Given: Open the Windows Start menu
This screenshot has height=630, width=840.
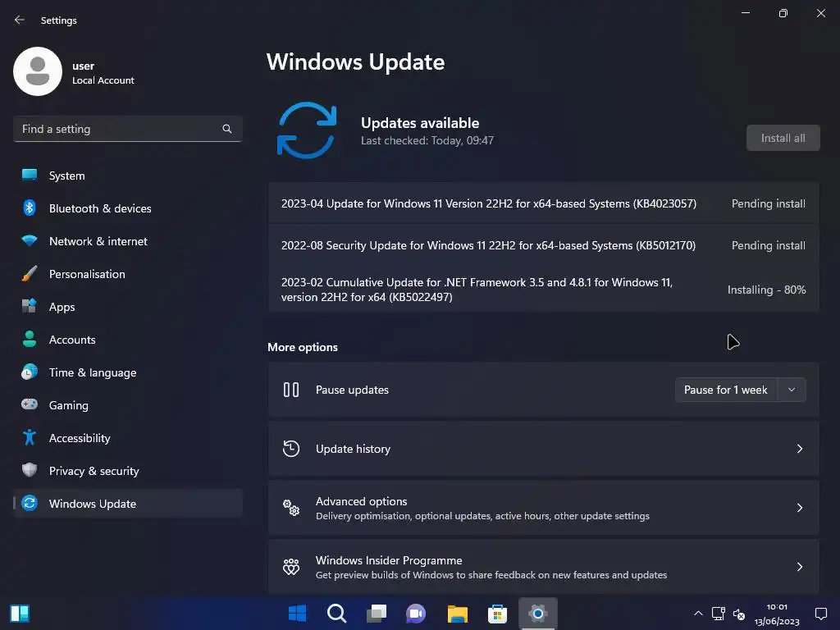Looking at the screenshot, I should tap(297, 614).
